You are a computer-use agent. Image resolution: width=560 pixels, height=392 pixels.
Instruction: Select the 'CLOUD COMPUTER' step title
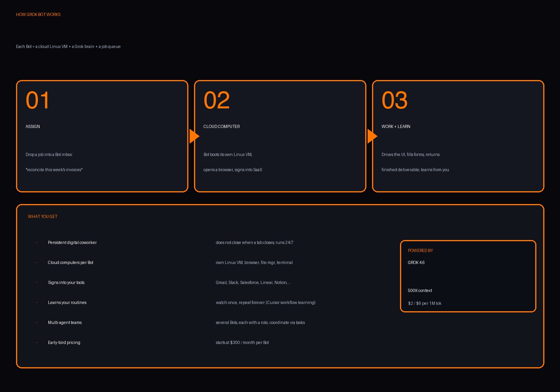[222, 126]
